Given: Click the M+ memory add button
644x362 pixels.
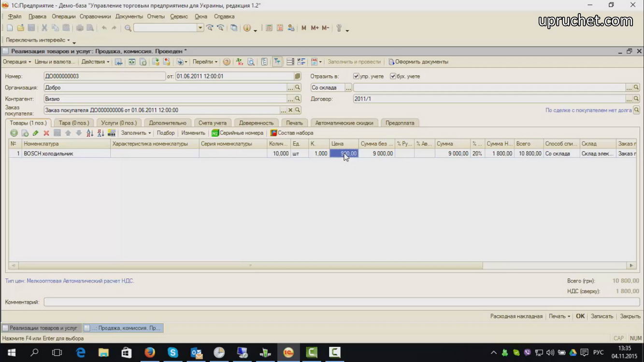Looking at the screenshot, I should point(315,28).
